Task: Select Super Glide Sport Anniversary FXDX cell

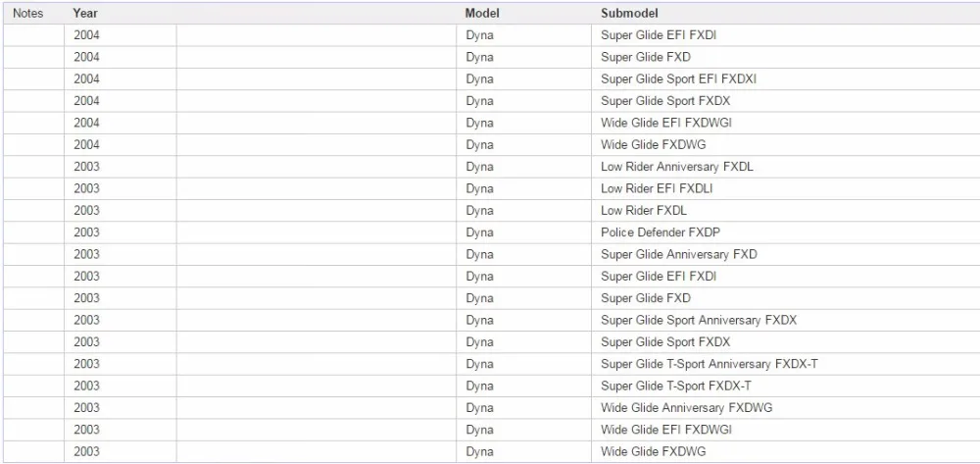Action: pyautogui.click(x=699, y=320)
